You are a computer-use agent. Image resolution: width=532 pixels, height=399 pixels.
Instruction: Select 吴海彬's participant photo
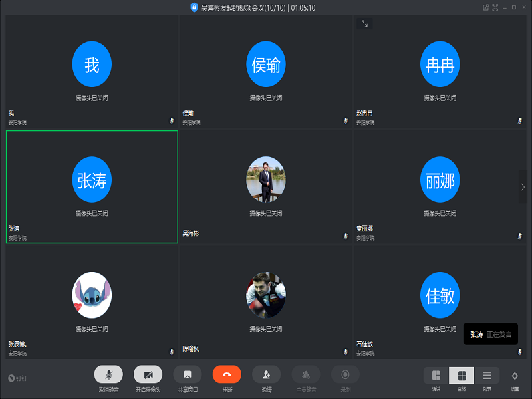(x=266, y=180)
